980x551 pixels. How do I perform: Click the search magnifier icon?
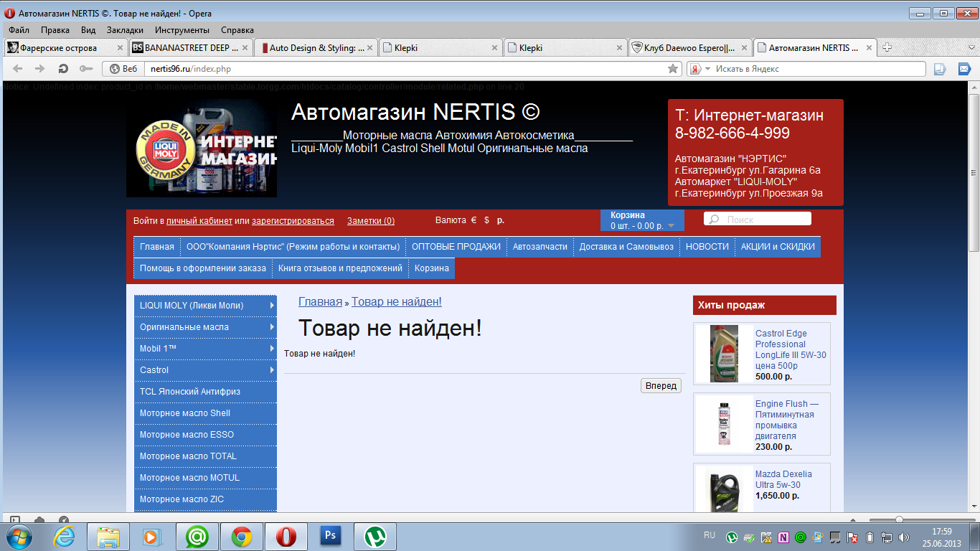pos(715,220)
